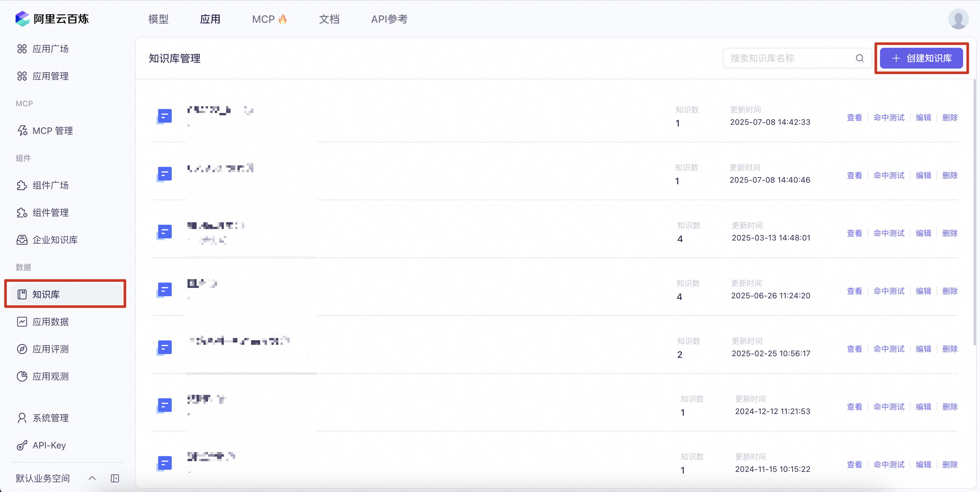The height and width of the screenshot is (492, 980).
Task: Open the 文档 top navigation tab
Action: click(329, 19)
